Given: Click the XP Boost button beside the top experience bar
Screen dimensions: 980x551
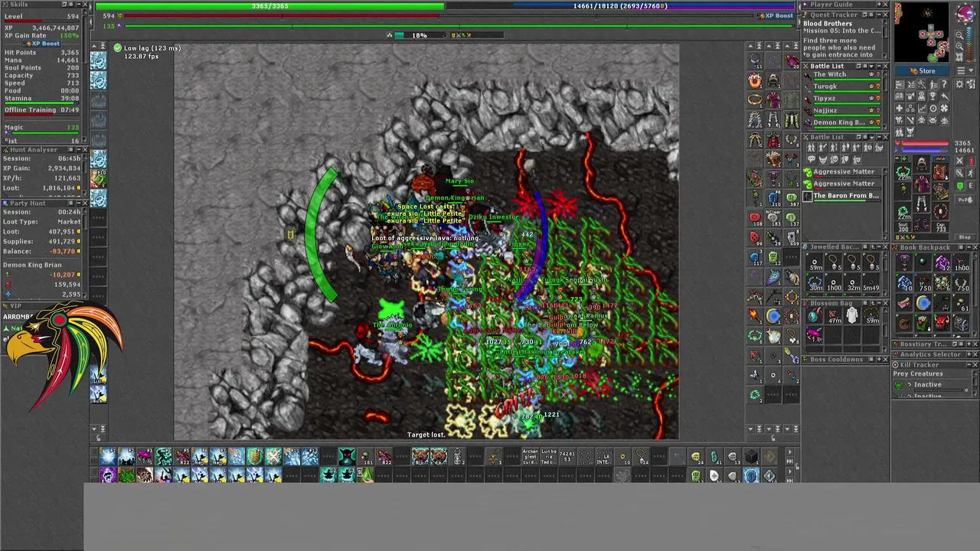Looking at the screenshot, I should 775,15.
